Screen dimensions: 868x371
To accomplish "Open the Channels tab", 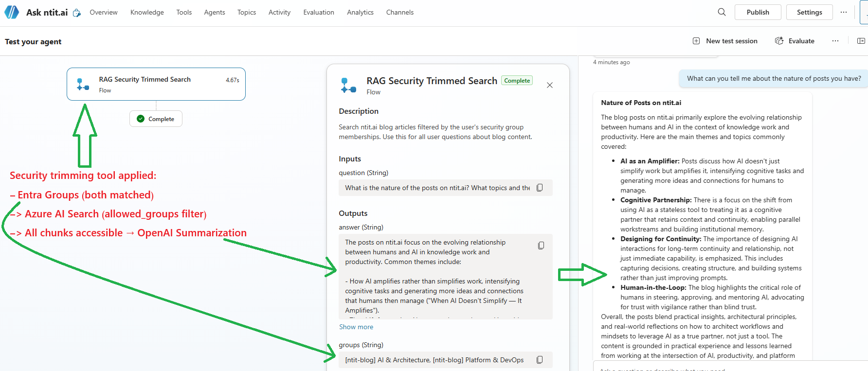I will click(400, 12).
